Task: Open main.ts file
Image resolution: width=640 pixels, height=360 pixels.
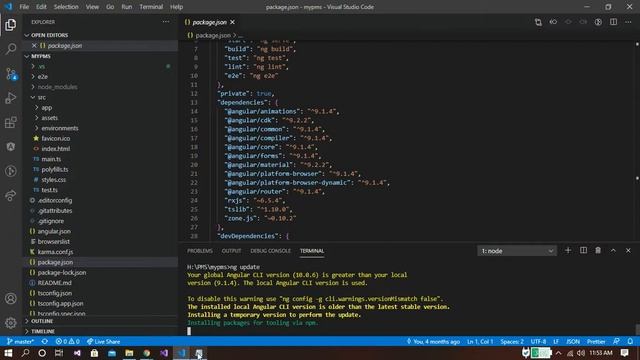Action: coord(51,159)
